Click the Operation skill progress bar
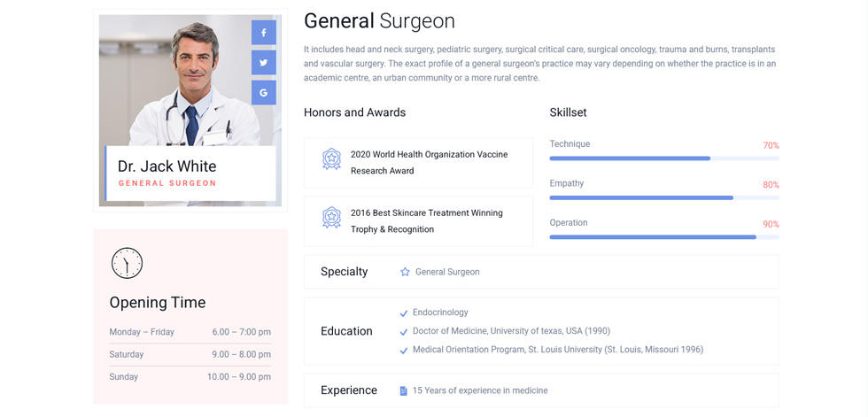The image size is (868, 417). coord(664,236)
